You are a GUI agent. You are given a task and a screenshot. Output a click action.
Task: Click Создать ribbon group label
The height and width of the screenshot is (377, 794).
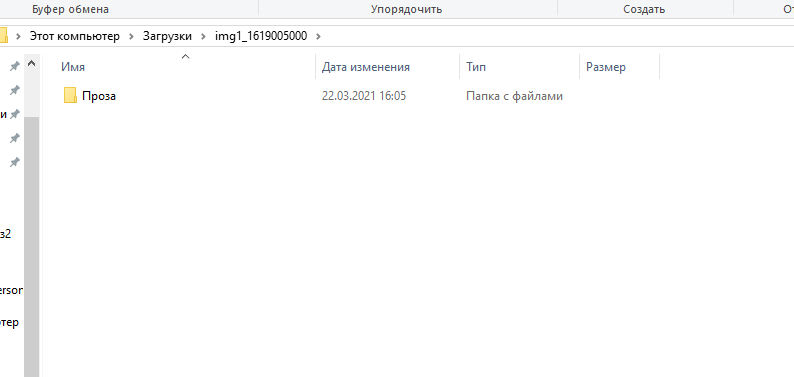[644, 9]
